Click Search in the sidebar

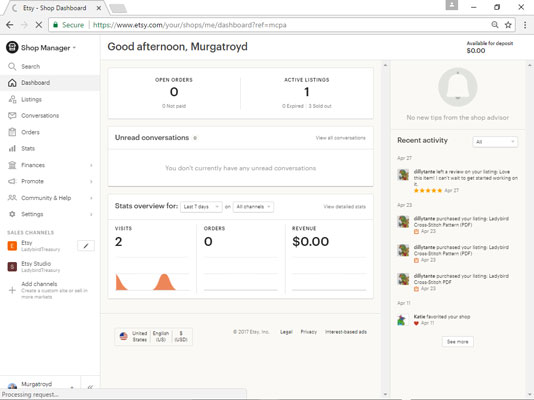(x=31, y=66)
